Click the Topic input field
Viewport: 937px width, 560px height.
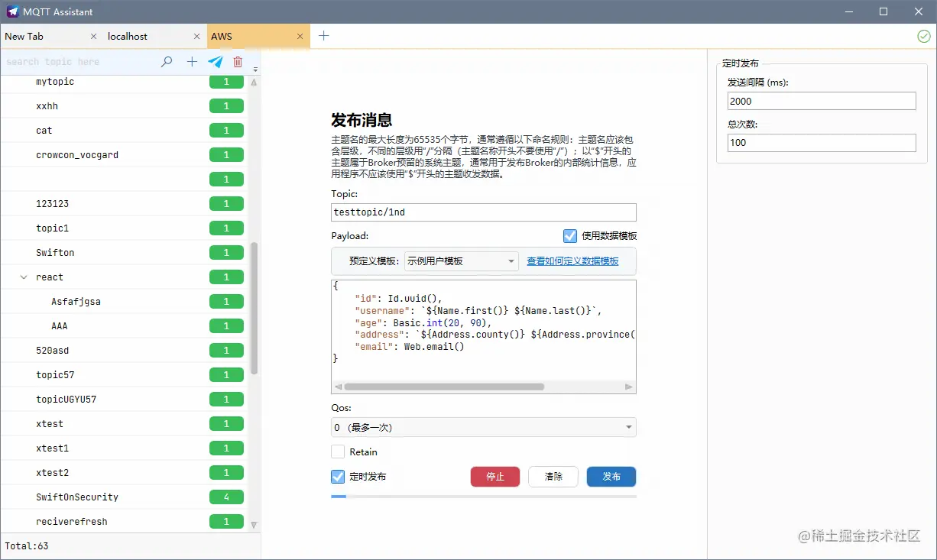pos(484,212)
